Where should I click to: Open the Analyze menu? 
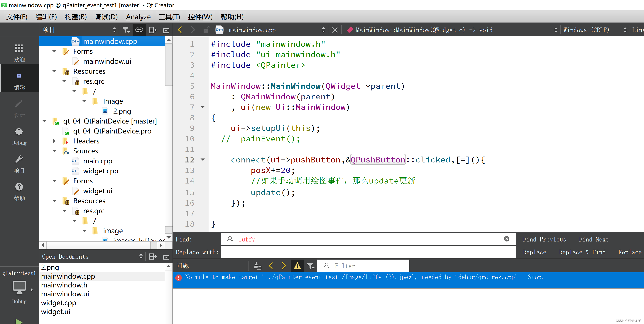138,17
